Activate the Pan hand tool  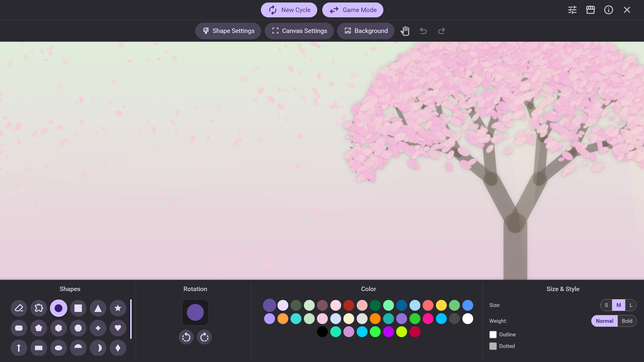click(405, 31)
